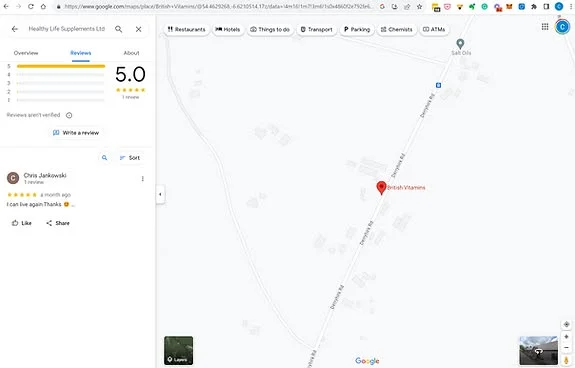Clear the search with the X icon
Viewport: 575px width, 368px height.
click(x=139, y=29)
